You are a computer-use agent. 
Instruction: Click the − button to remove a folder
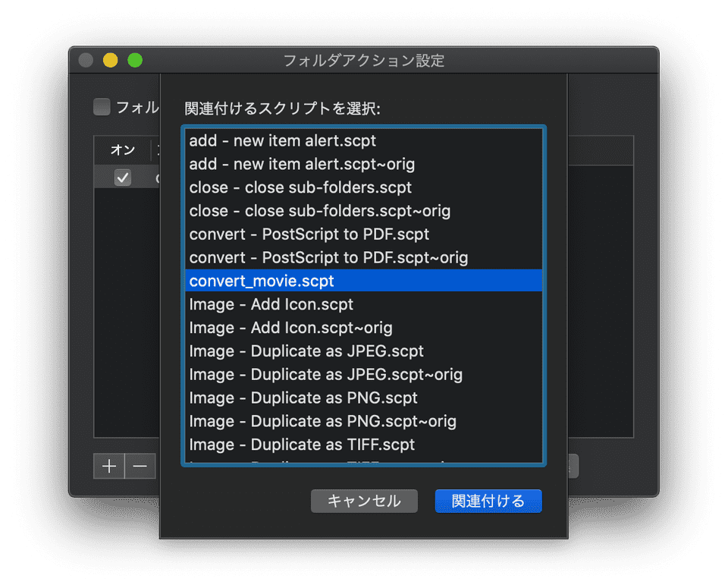(x=140, y=466)
